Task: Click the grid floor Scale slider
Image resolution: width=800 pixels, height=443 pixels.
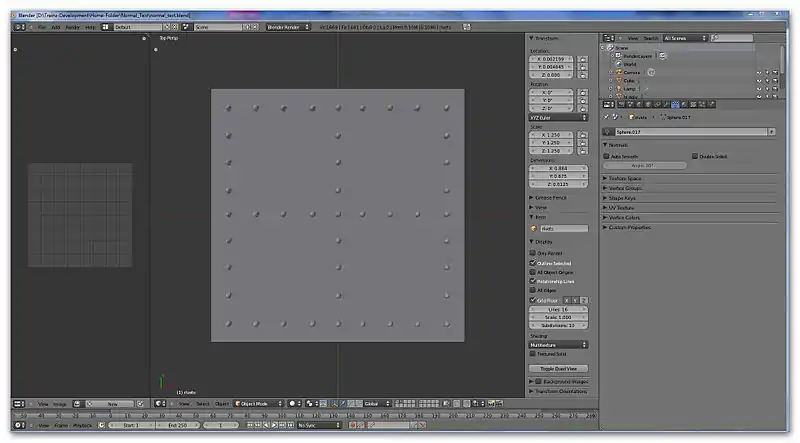Action: [557, 319]
